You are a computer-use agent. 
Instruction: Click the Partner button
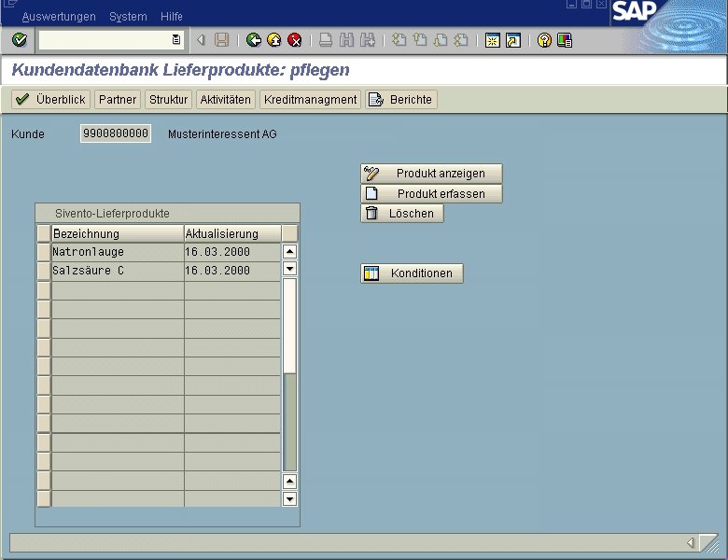pos(118,99)
